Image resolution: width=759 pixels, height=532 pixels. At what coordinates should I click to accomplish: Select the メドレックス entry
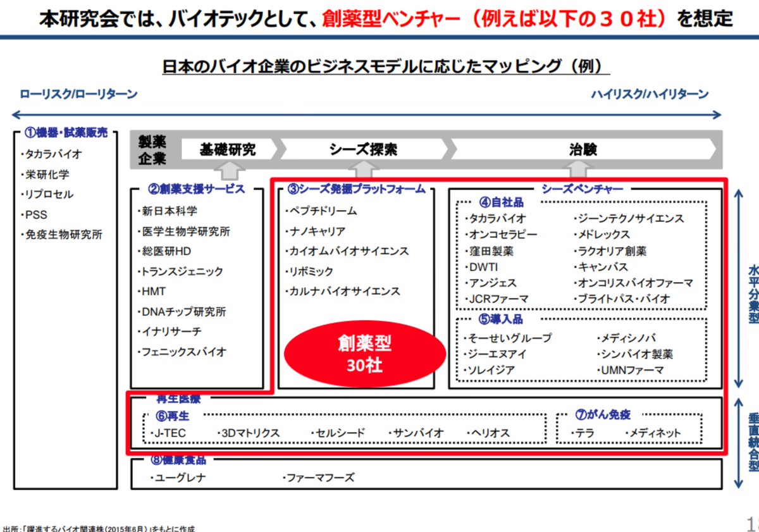(x=601, y=235)
